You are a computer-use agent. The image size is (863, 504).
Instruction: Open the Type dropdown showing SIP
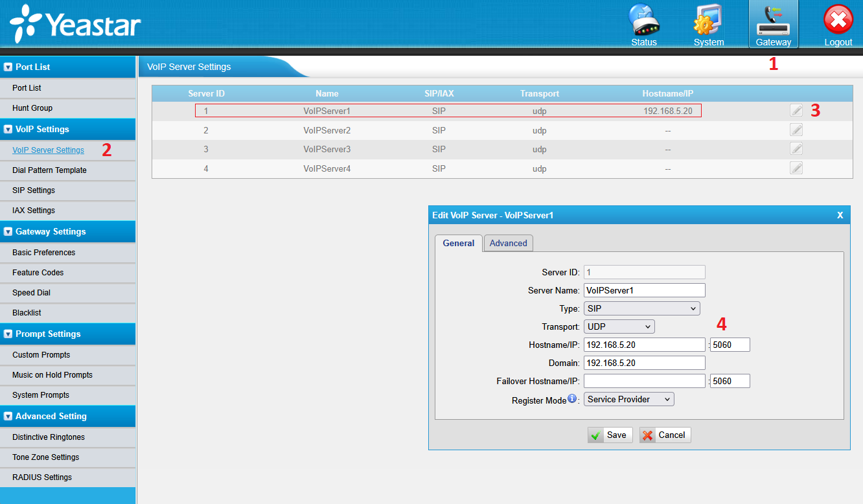[x=641, y=308]
